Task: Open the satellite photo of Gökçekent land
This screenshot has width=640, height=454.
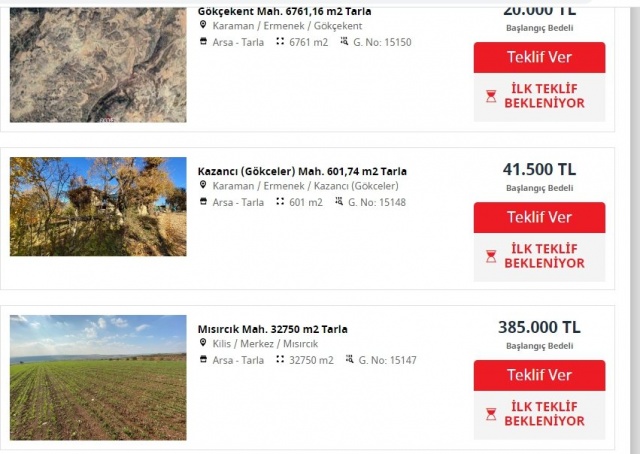Action: pos(98,65)
